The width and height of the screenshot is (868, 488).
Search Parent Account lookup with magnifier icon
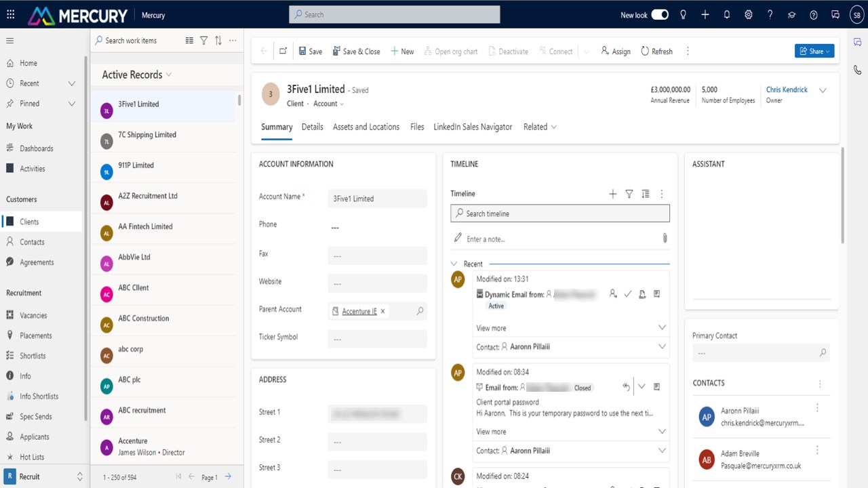coord(420,311)
